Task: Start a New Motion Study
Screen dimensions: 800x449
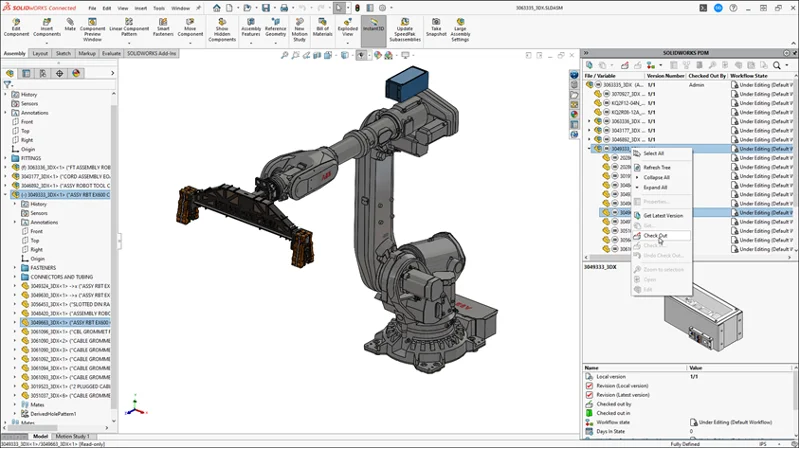Action: 299,29
